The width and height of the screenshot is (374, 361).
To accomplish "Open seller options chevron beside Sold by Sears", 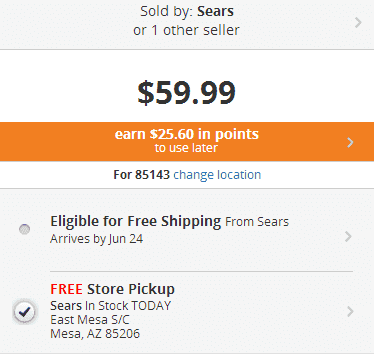I will (x=358, y=22).
